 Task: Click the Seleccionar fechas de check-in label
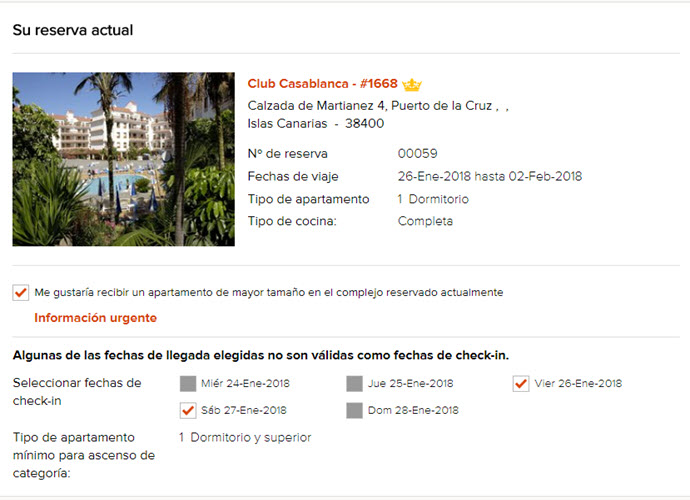(77, 392)
